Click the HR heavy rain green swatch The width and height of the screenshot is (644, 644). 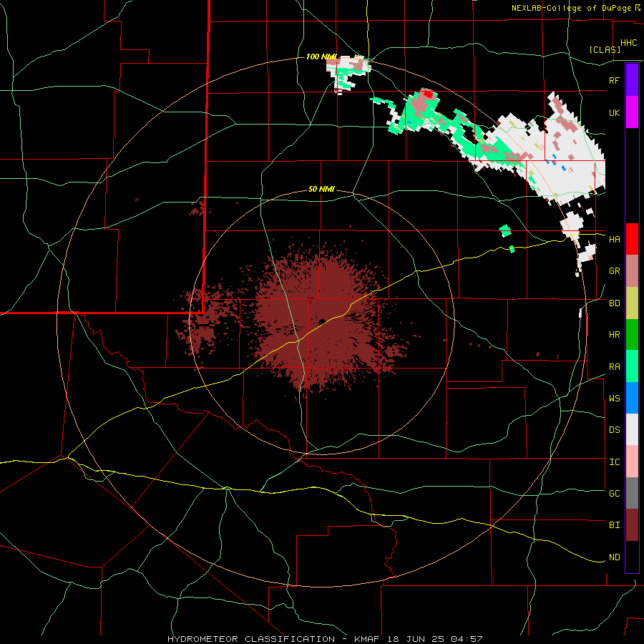[x=632, y=335]
